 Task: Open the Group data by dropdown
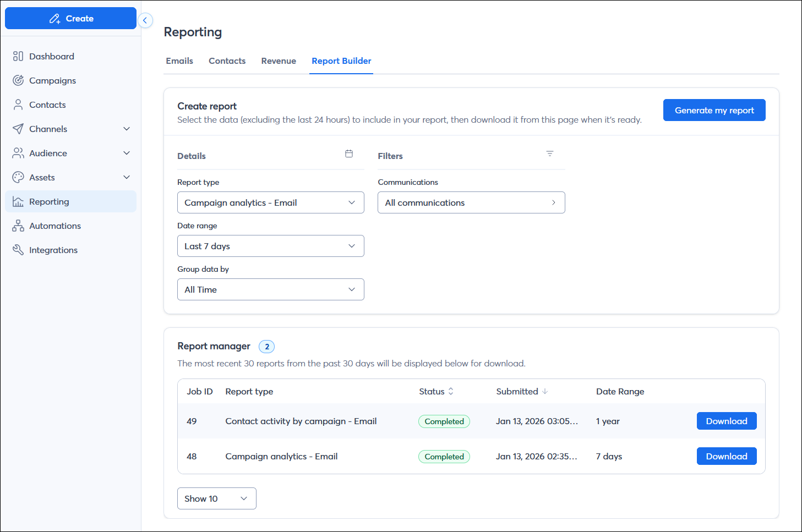pyautogui.click(x=270, y=289)
